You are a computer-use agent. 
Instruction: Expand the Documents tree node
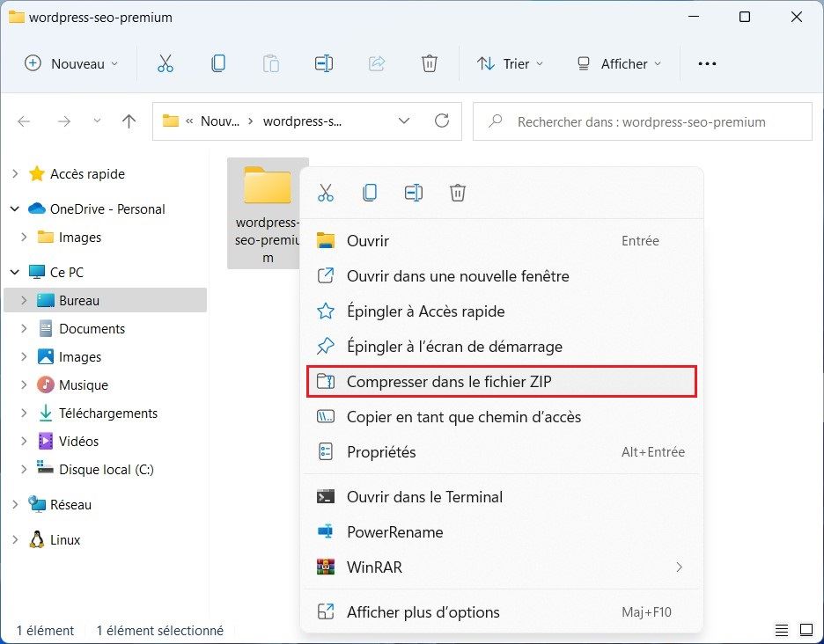coord(24,328)
